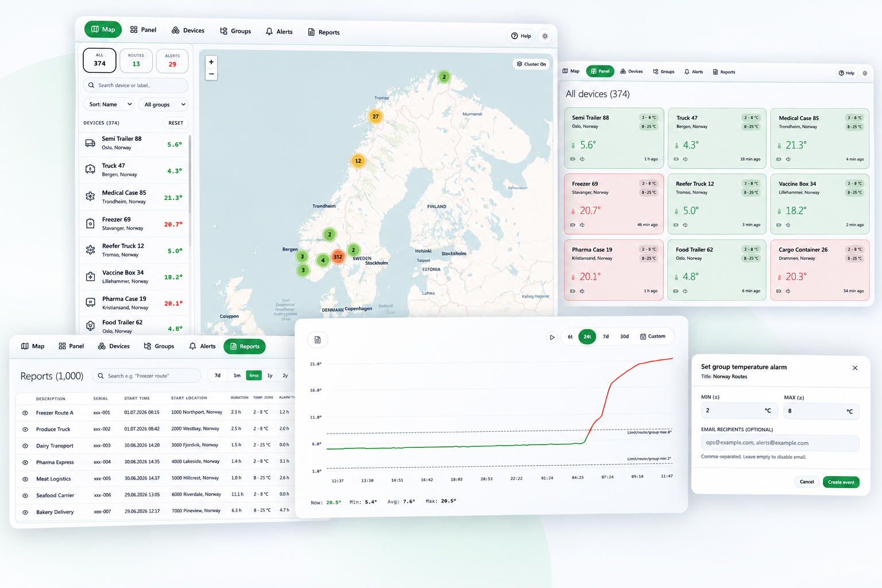Toggle visibility eye for Bakery Delivery report
This screenshot has width=882, height=588.
point(25,512)
